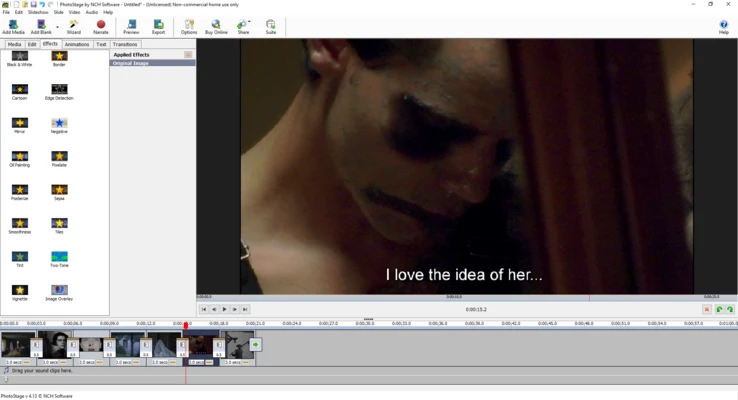Image resolution: width=738 pixels, height=400 pixels.
Task: Step forward one frame
Action: pos(234,309)
